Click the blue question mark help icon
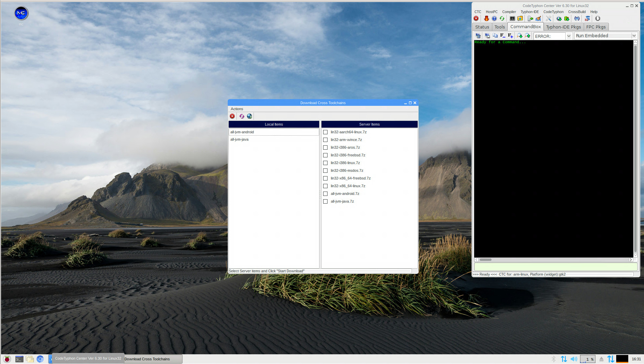 [494, 19]
